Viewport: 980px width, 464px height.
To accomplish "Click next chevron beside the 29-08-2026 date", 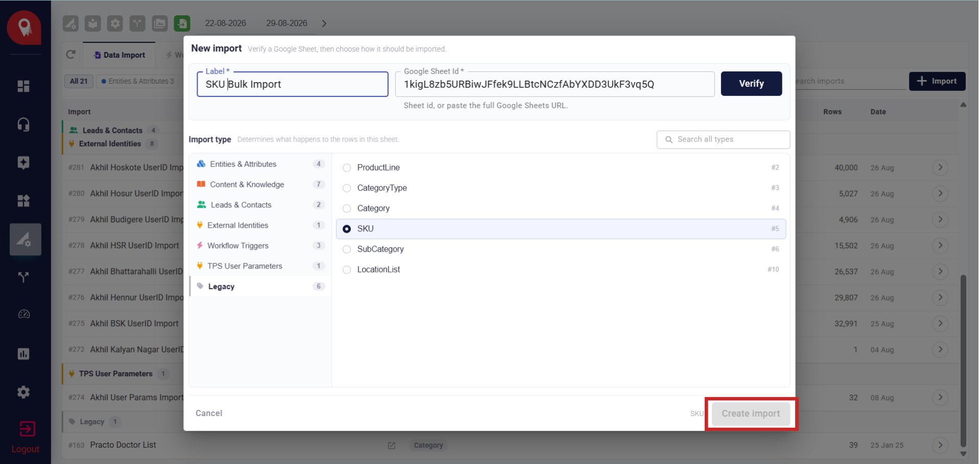I will click(324, 23).
